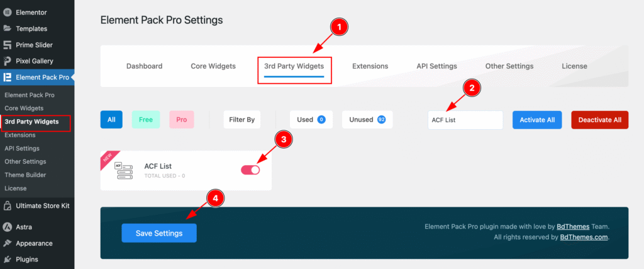Click the Prime Slider icon
This screenshot has width=644, height=269.
tap(7, 45)
